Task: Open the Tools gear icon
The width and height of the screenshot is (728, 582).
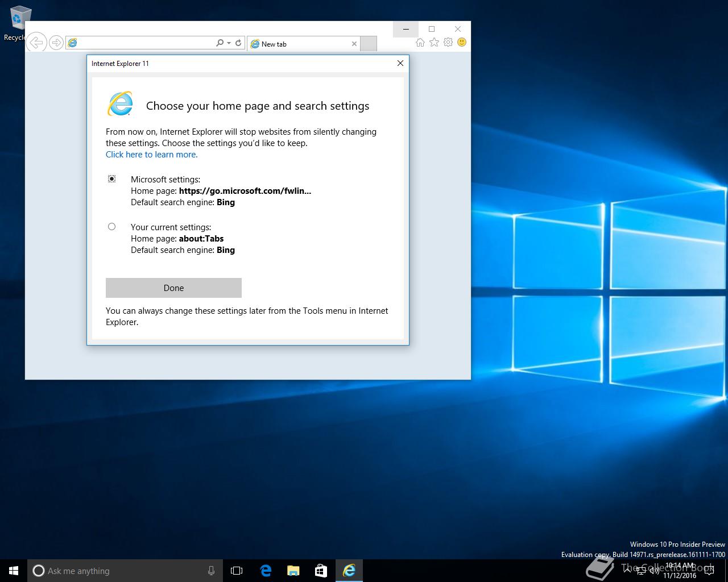Action: [x=448, y=43]
